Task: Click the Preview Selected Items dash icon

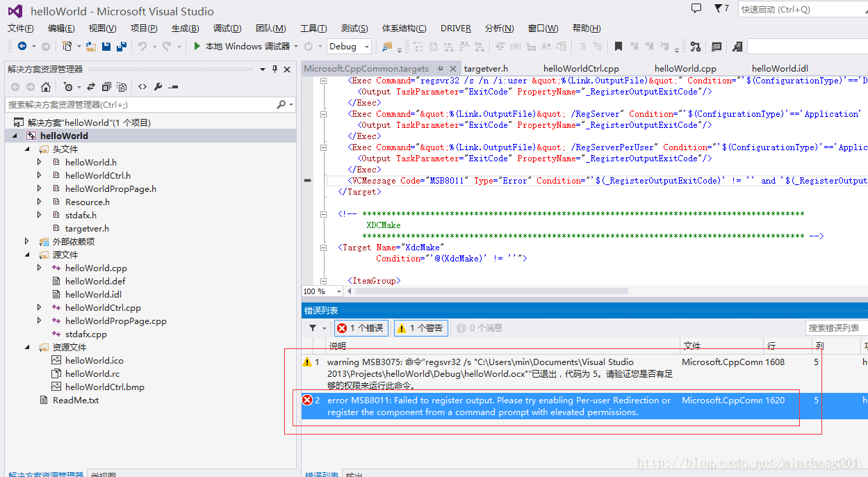Action: click(x=173, y=87)
